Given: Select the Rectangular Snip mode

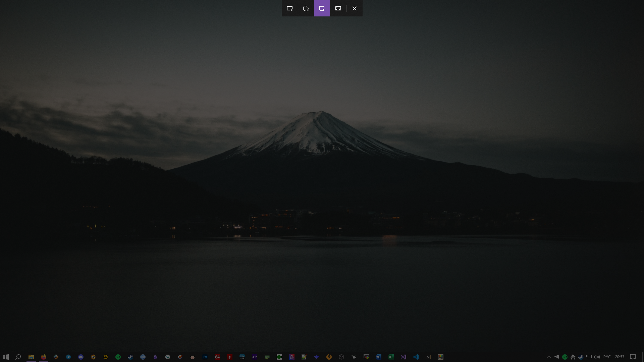Looking at the screenshot, I should click(x=290, y=8).
